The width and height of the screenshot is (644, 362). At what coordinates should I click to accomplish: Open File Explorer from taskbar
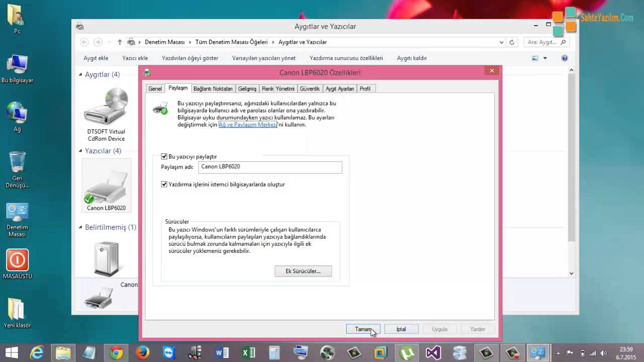[x=63, y=353]
